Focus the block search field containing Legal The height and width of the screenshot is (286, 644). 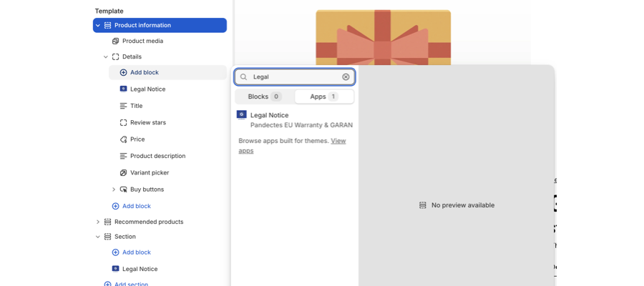click(295, 77)
